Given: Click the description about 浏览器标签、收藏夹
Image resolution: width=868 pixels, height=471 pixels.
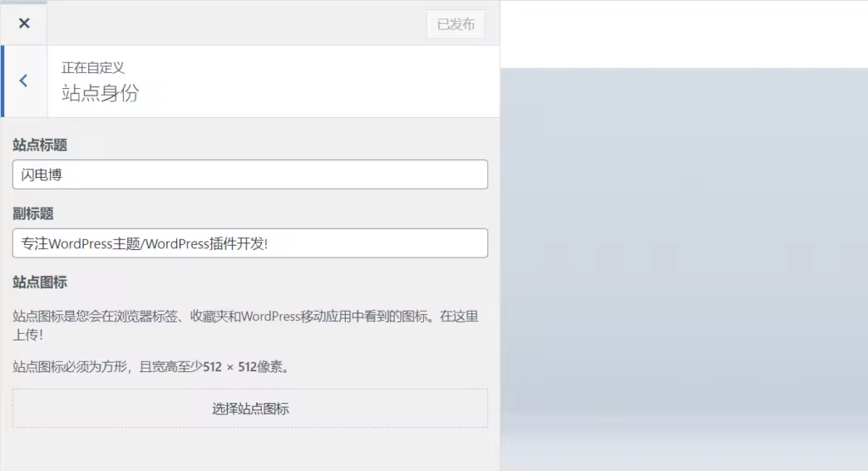Looking at the screenshot, I should click(x=246, y=325).
